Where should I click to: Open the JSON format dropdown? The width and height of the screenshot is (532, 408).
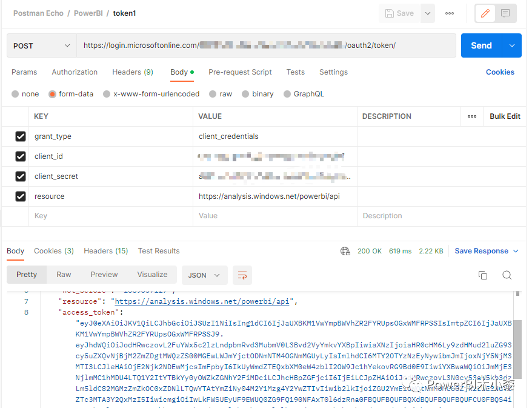tap(204, 275)
